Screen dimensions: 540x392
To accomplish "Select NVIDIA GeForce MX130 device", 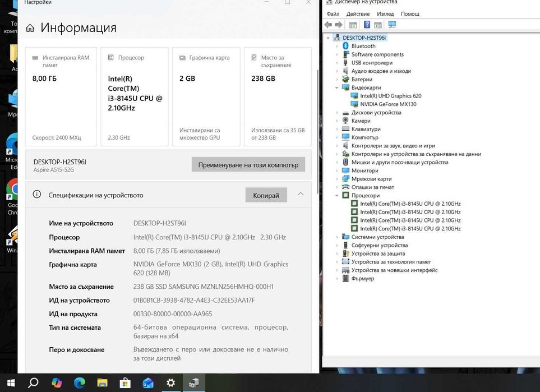I will click(388, 104).
